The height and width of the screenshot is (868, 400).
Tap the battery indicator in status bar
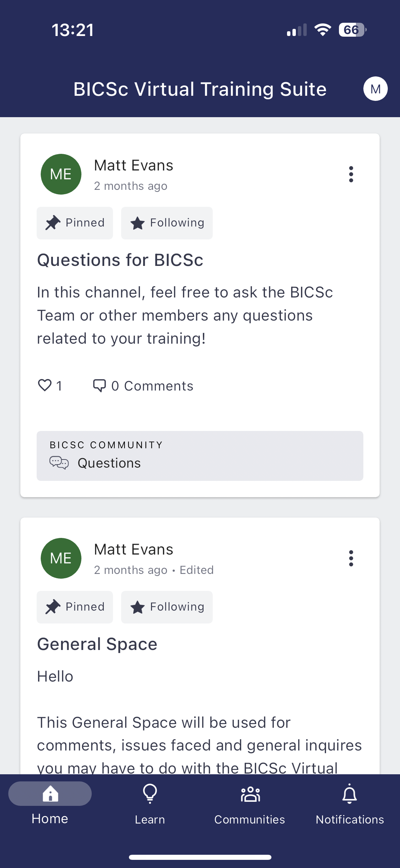coord(352,30)
